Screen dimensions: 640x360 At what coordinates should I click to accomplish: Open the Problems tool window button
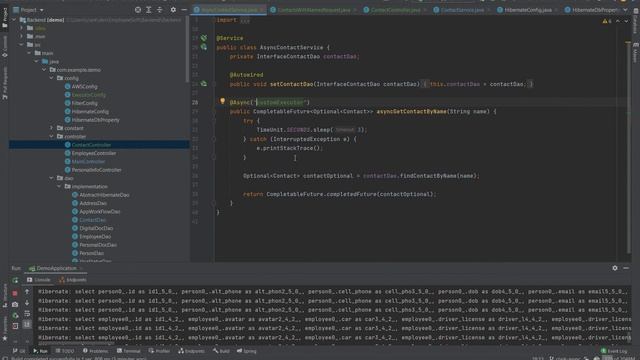coord(96,351)
